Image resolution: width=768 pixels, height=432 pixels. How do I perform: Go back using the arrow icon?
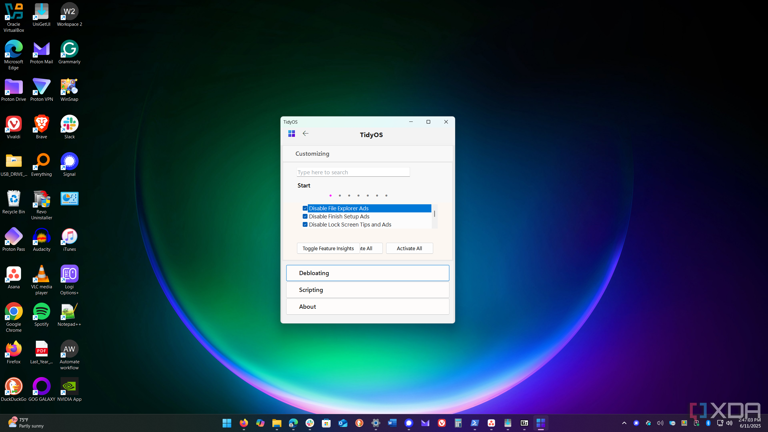pyautogui.click(x=306, y=134)
